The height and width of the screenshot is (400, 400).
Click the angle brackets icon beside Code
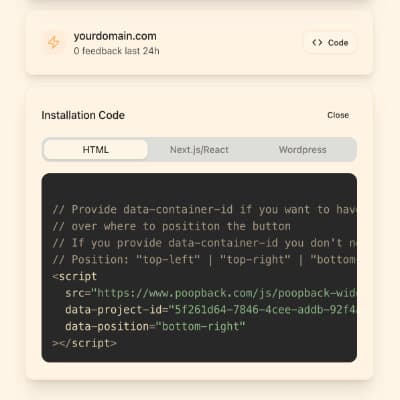click(317, 43)
